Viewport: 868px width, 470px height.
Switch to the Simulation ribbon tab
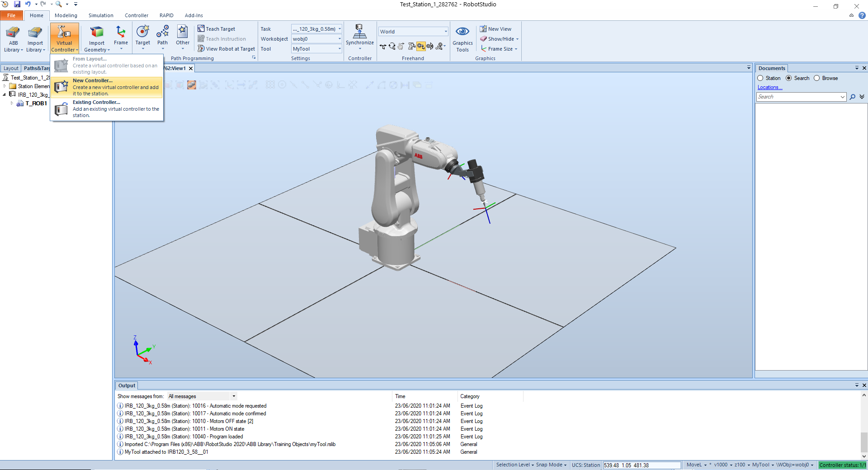pyautogui.click(x=101, y=15)
